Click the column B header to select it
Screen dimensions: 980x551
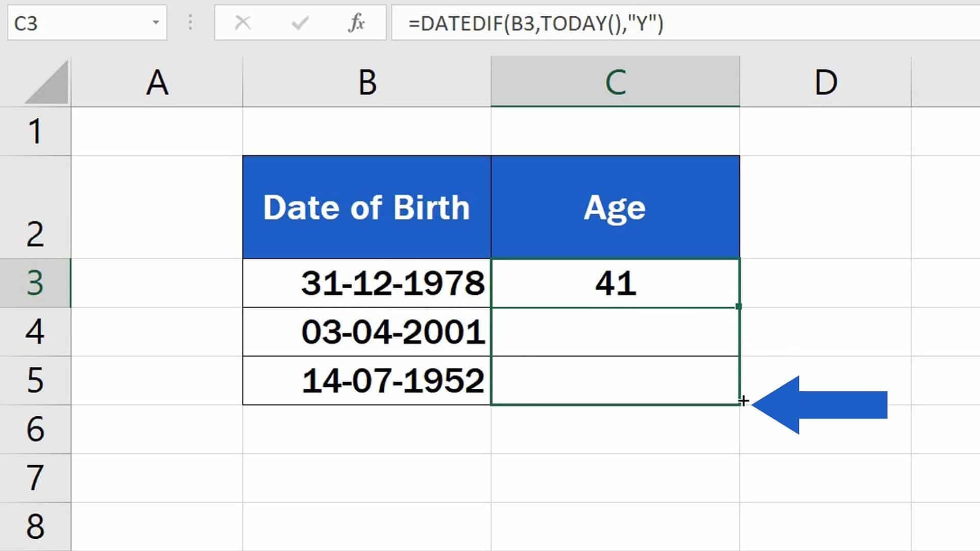point(367,82)
